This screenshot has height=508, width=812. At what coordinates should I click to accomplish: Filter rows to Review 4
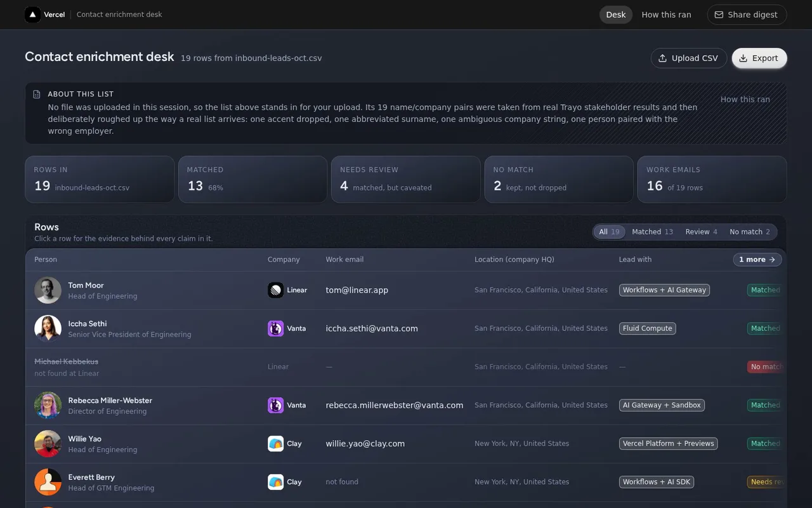point(701,232)
